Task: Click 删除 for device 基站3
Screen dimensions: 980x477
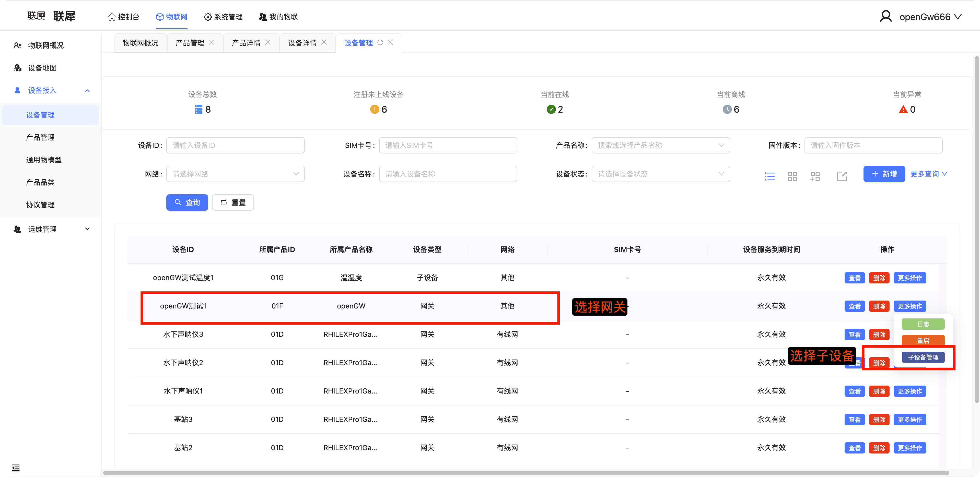Action: [x=879, y=419]
